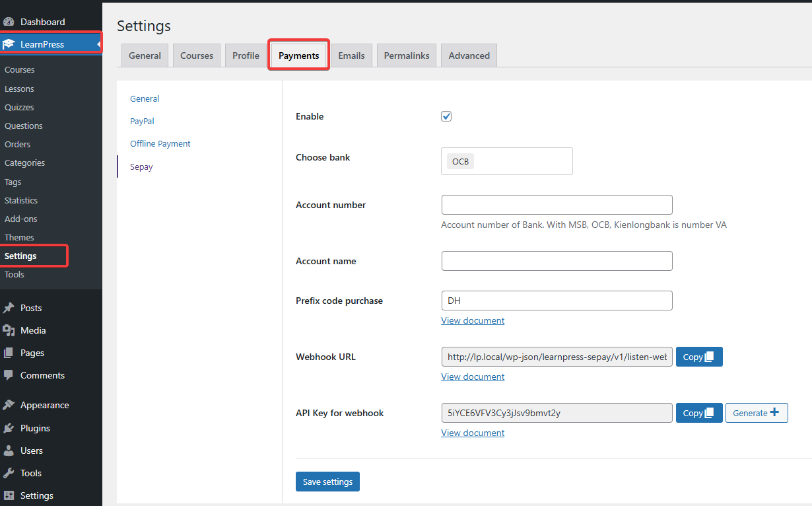Click the Account name input field
Viewport: 812px width, 506px height.
(557, 261)
